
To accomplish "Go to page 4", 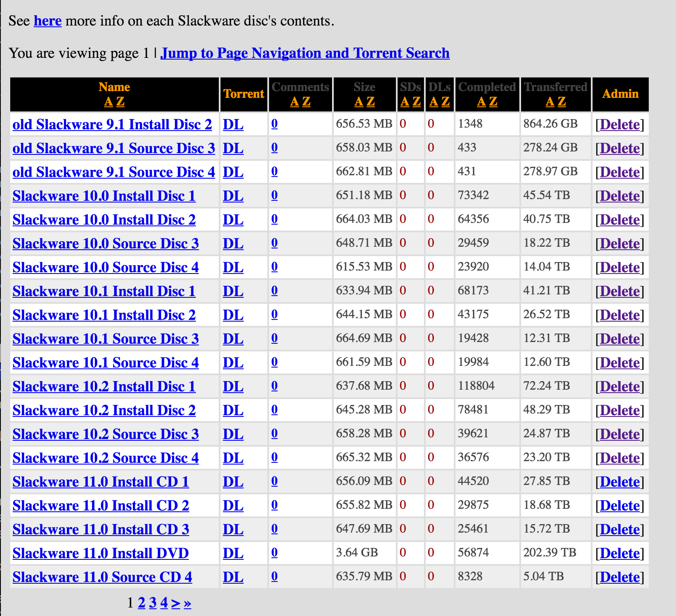I will coord(164,602).
